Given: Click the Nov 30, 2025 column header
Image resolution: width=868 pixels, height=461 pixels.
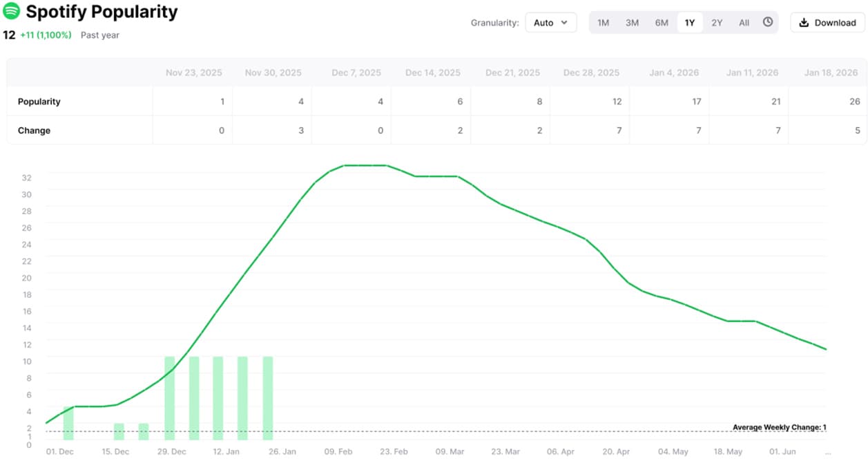Looking at the screenshot, I should tap(273, 73).
